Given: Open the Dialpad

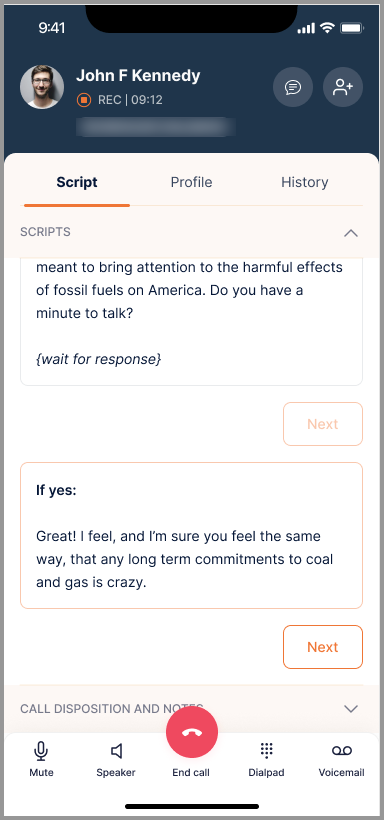Looking at the screenshot, I should (x=266, y=759).
